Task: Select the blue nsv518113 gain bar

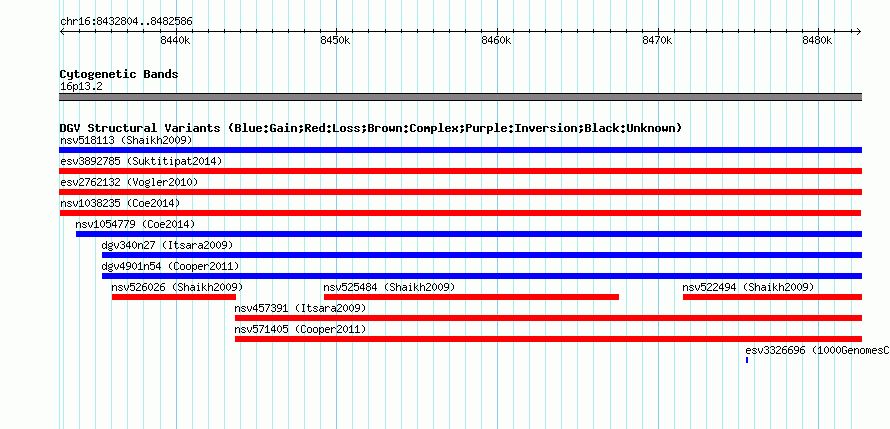Action: pos(460,150)
